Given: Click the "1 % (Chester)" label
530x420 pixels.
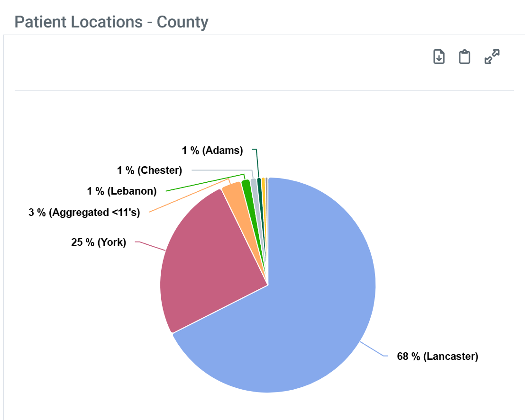Looking at the screenshot, I should click(149, 170).
